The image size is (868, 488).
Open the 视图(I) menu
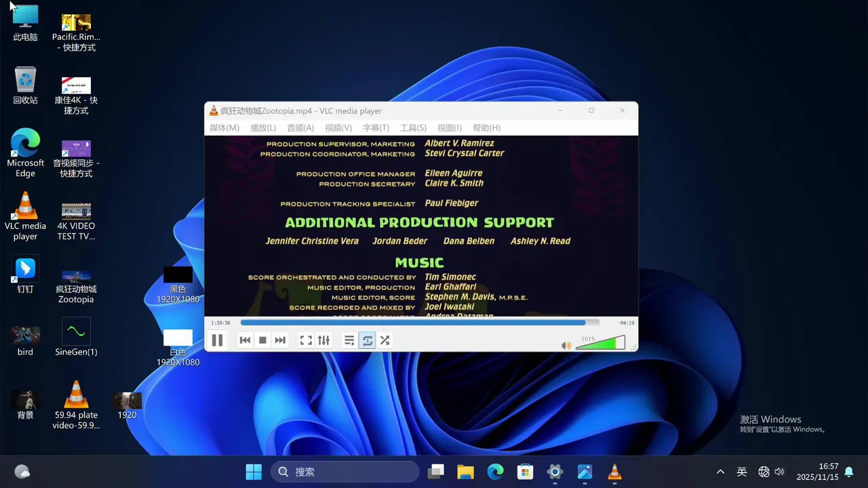[450, 128]
